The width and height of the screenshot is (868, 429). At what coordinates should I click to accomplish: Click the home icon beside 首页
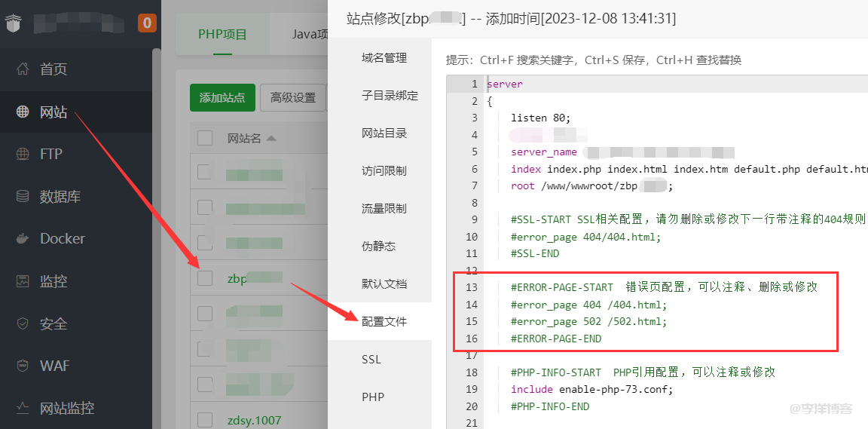pyautogui.click(x=23, y=69)
